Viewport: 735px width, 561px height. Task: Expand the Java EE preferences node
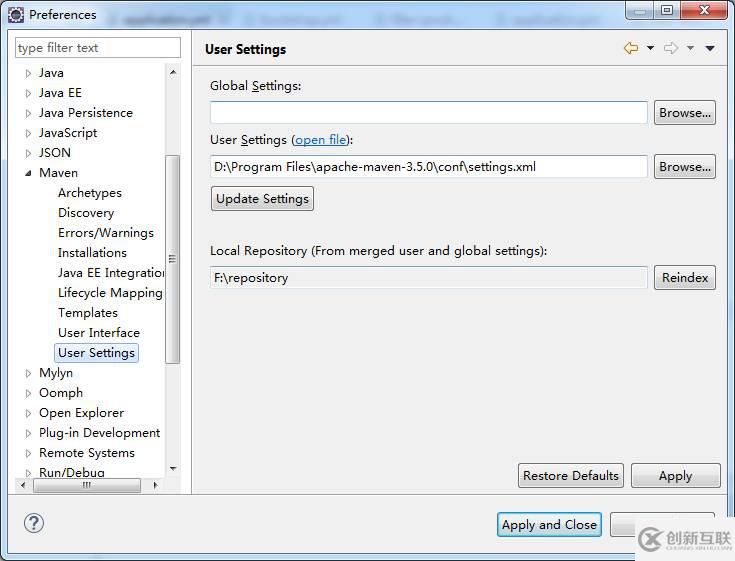pos(29,93)
